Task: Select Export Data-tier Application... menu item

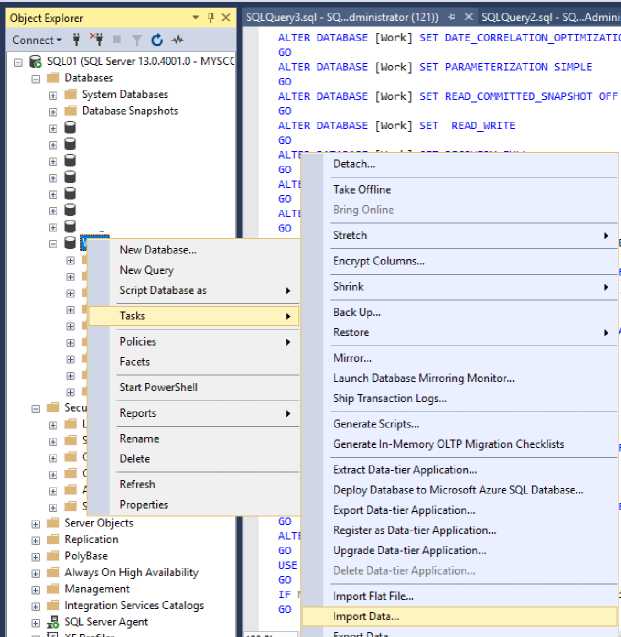Action: coord(460,510)
